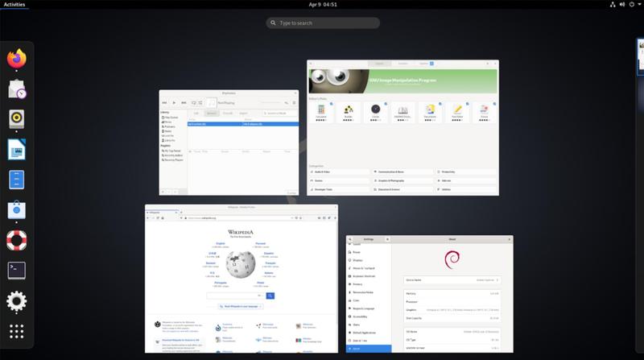Open Developer Tools category in Software
Screen dimensions: 644x360
339,189
